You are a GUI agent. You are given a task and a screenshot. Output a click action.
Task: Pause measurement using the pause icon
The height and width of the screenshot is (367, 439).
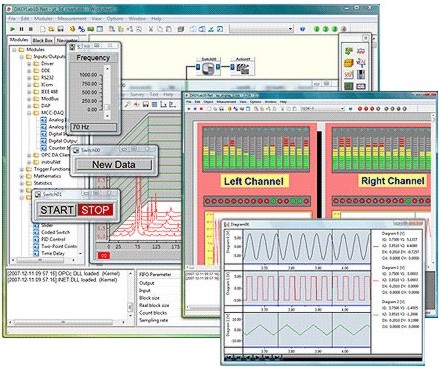tap(22, 29)
